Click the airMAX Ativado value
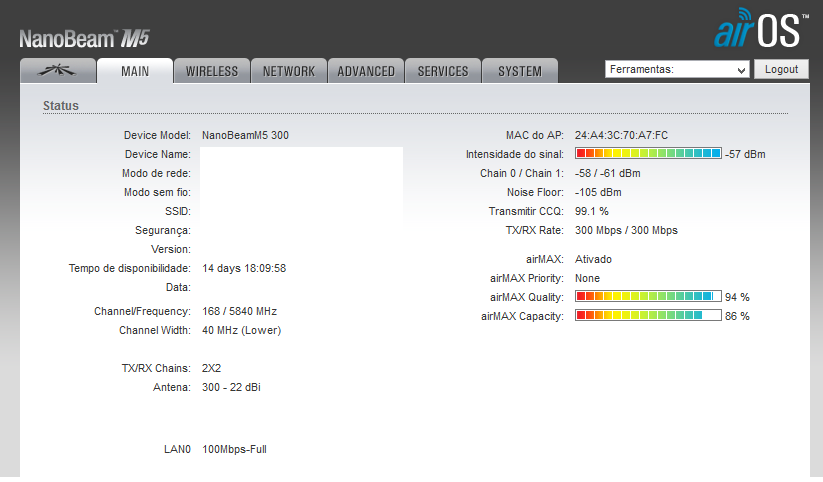The width and height of the screenshot is (823, 482). [594, 259]
